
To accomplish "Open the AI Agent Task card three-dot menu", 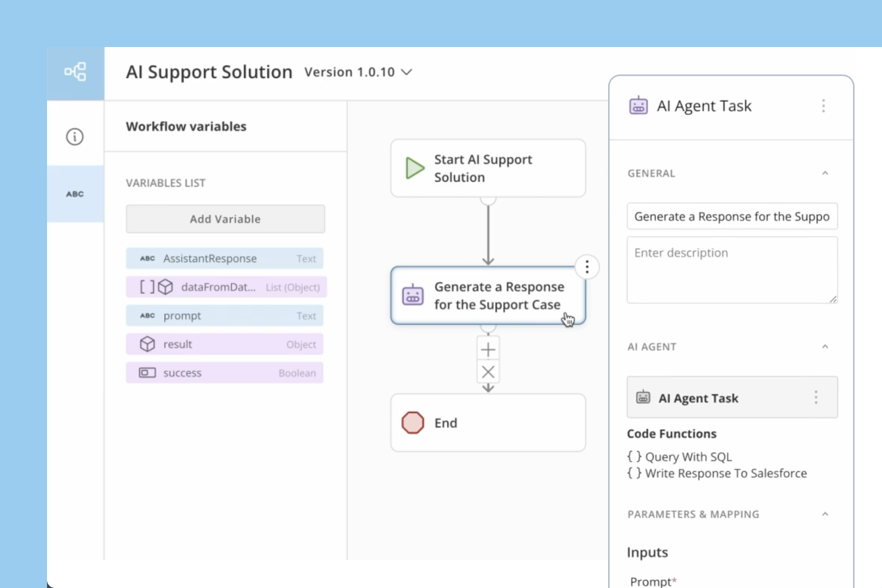I will pyautogui.click(x=816, y=397).
